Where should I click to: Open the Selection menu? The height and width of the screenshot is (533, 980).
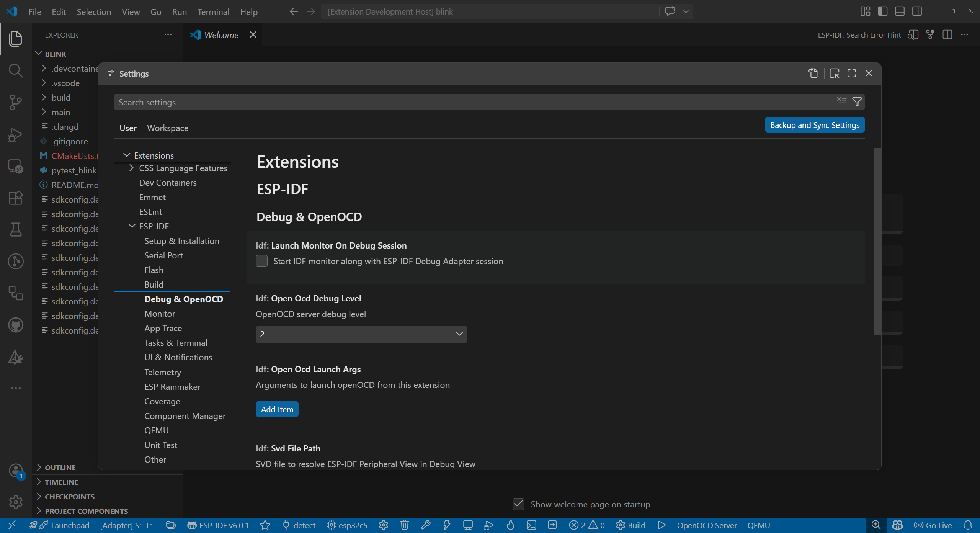[x=94, y=12]
